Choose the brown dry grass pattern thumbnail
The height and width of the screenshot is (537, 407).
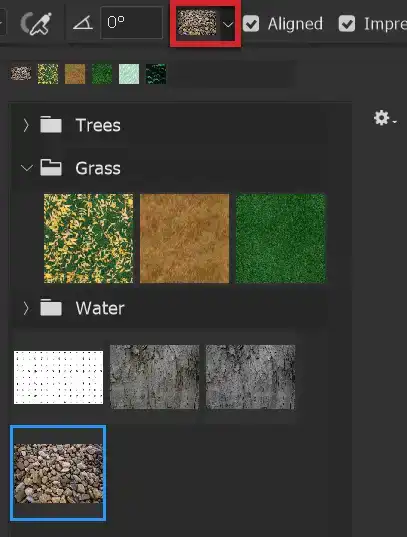click(x=184, y=238)
